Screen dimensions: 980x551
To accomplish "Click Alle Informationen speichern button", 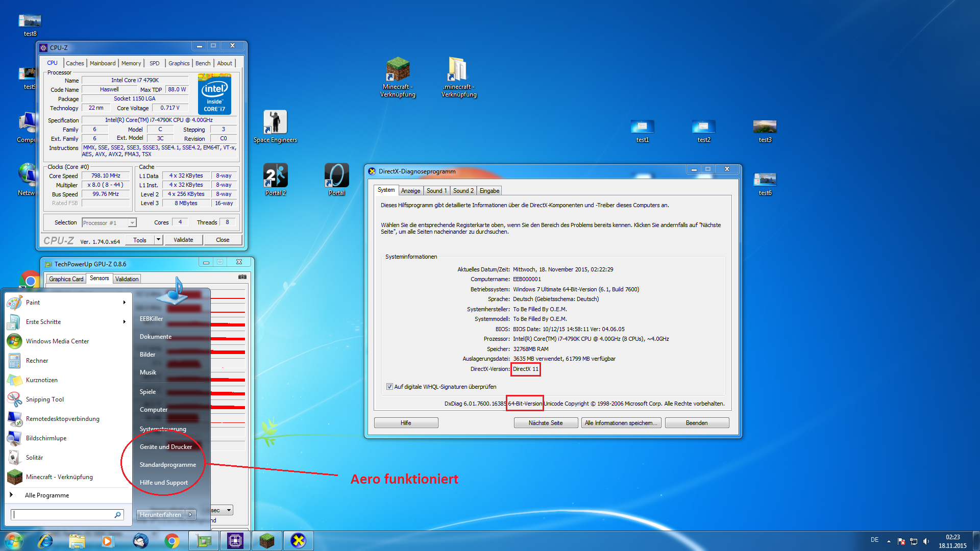I will [x=621, y=423].
